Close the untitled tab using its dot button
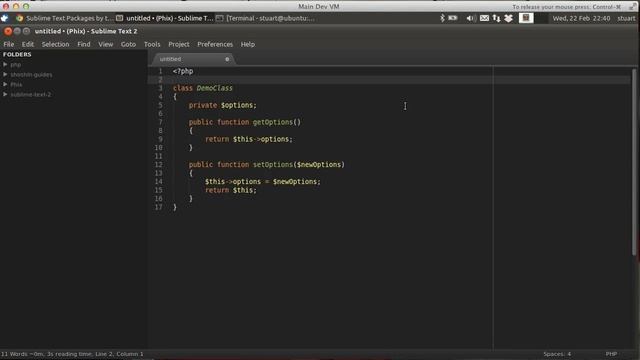Screen dimensions: 640x360 coord(227,59)
